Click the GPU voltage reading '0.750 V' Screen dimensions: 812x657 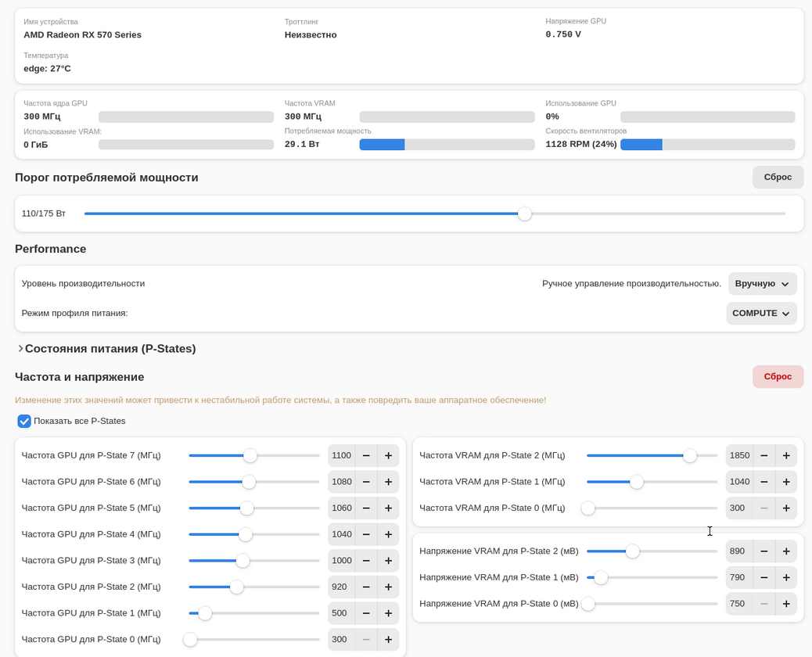(x=563, y=34)
